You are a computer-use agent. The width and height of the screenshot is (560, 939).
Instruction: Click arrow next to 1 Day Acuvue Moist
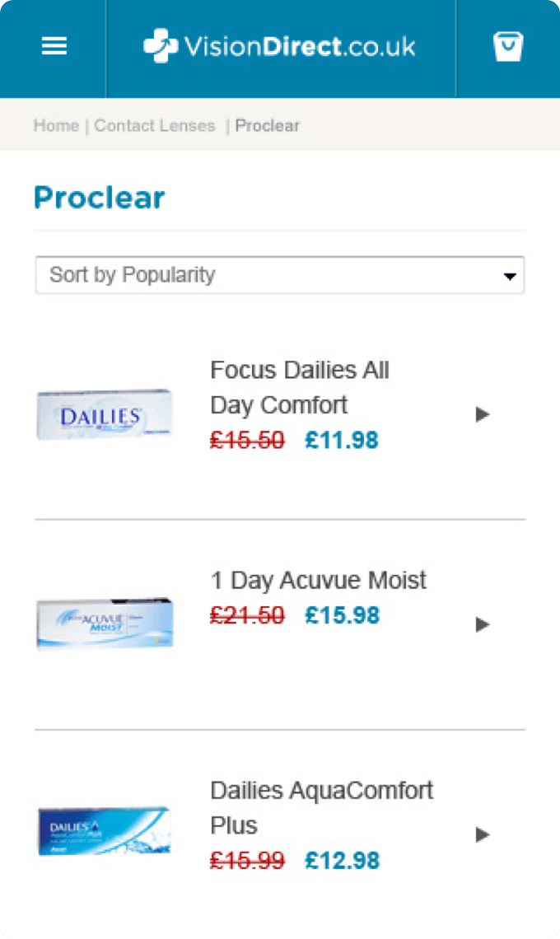point(483,624)
